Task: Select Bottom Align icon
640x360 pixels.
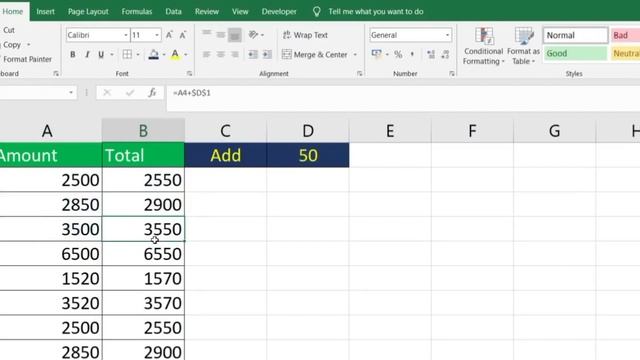Action: click(x=235, y=35)
